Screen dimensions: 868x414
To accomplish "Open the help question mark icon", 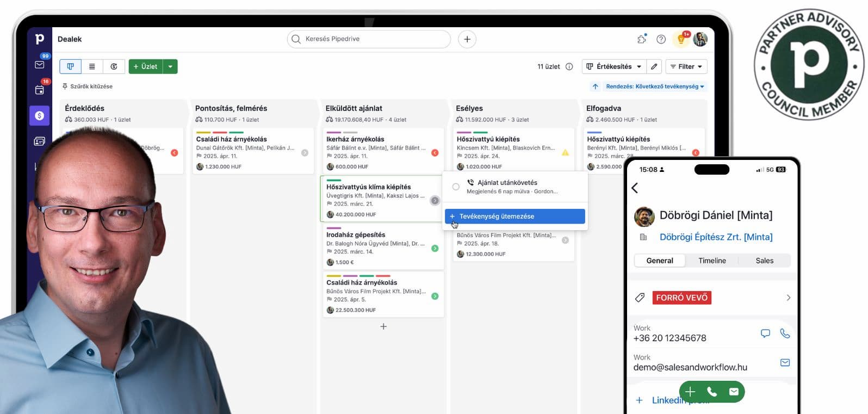I will click(661, 39).
